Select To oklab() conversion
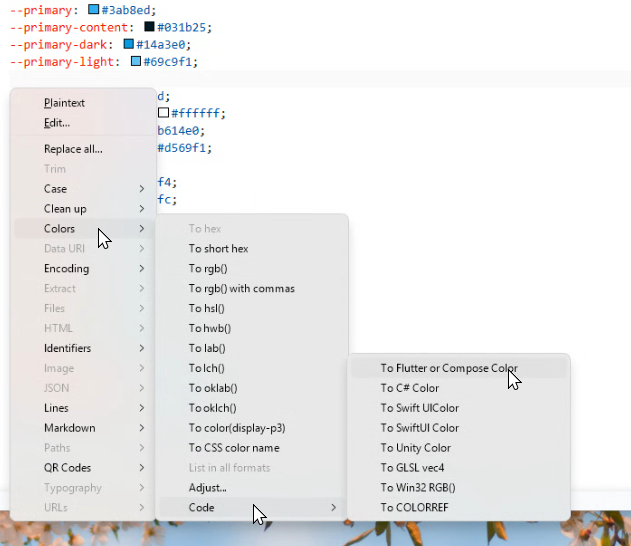This screenshot has height=546, width=631. [213, 388]
